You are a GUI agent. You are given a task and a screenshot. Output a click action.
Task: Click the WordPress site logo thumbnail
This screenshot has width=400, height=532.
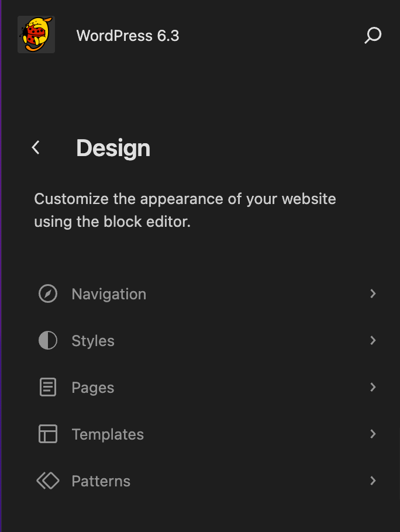click(36, 34)
